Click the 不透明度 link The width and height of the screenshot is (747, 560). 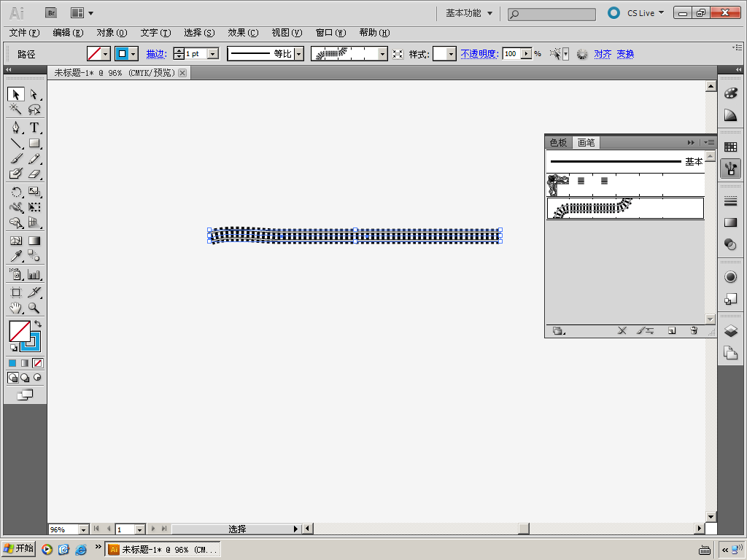479,54
